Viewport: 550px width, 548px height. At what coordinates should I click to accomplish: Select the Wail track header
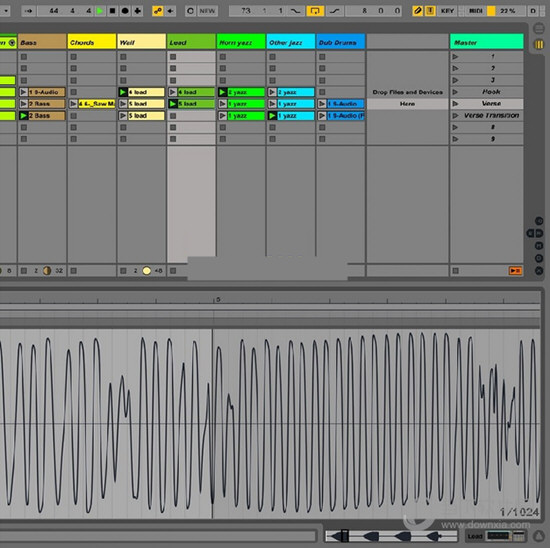(141, 42)
